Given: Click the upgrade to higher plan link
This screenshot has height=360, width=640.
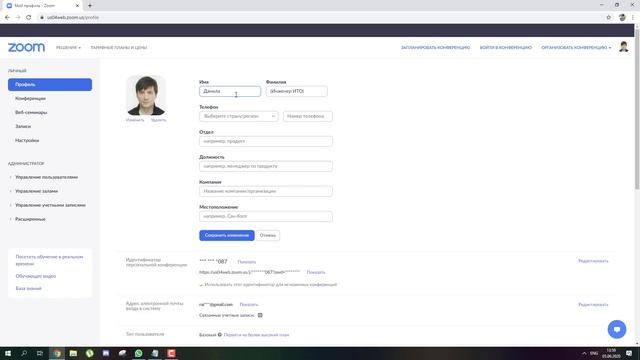Looking at the screenshot, I should pyautogui.click(x=256, y=335).
